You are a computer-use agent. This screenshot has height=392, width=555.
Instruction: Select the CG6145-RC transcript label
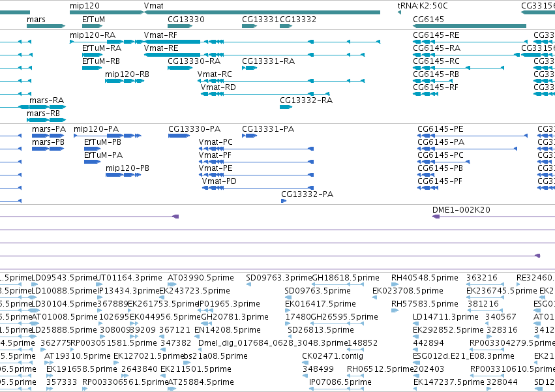(436, 61)
